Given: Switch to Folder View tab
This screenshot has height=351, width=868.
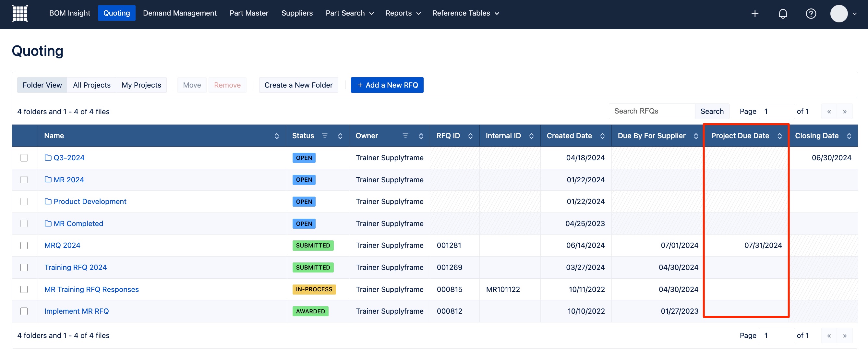Looking at the screenshot, I should point(42,85).
